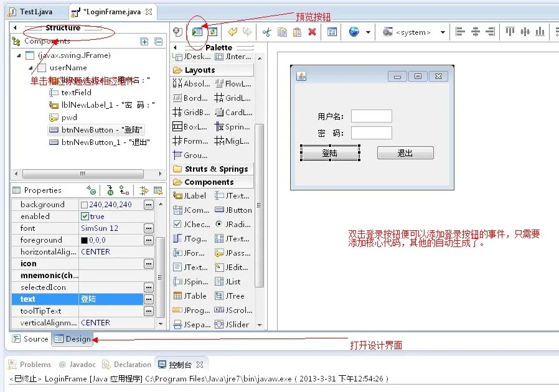Click the Expand All icon in Components

coord(144,42)
